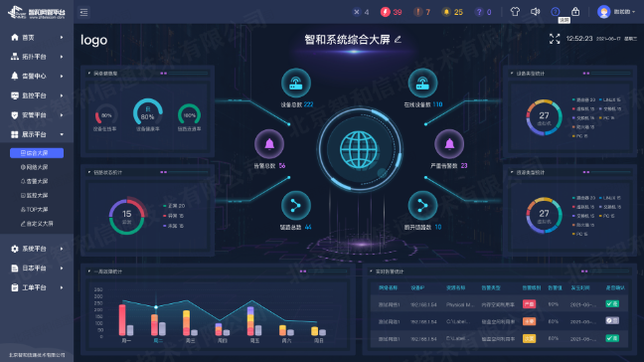Click the blue help circle icon
Screen dimensions: 644x362
(x=556, y=12)
